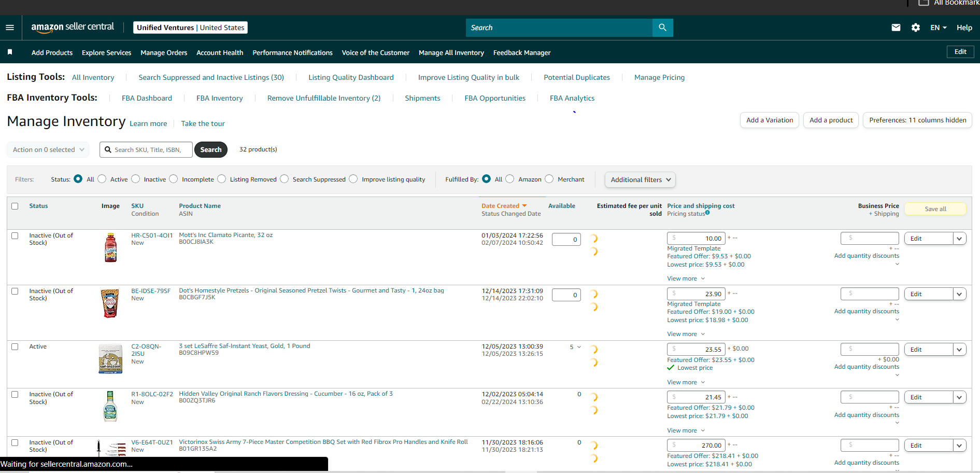
Task: Click Edit button for Mott's Clamato row
Action: [929, 239]
